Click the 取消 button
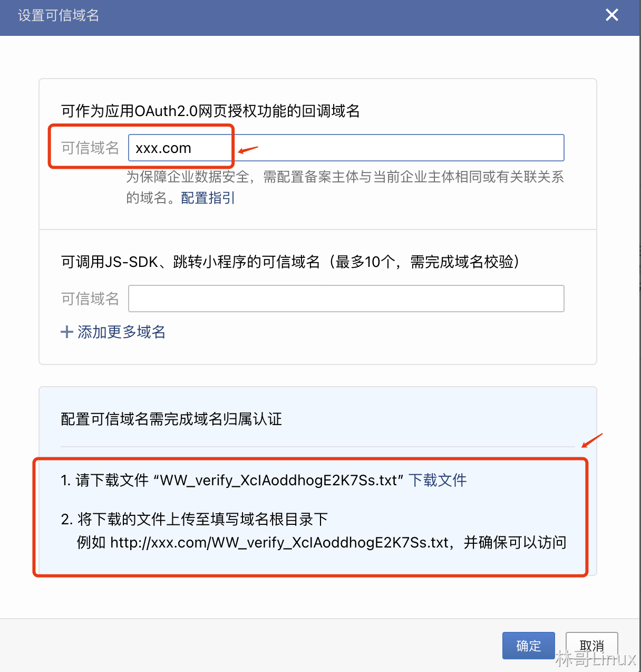Image resolution: width=641 pixels, height=672 pixels. [x=591, y=646]
